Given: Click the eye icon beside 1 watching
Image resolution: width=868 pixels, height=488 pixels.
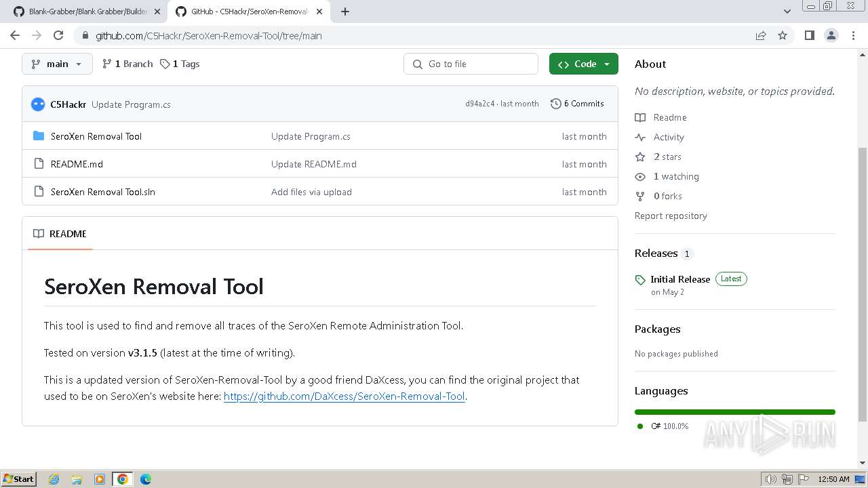Looking at the screenshot, I should 640,176.
